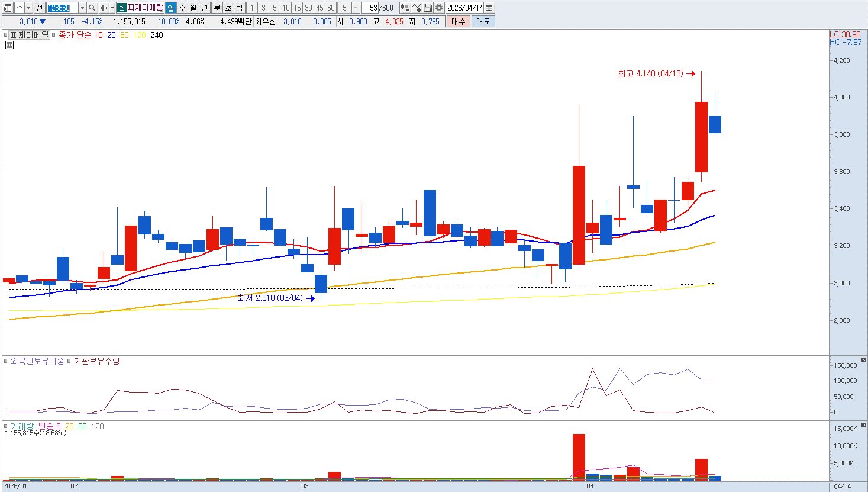Select the 30 minute interval button
Image resolution: width=868 pixels, height=492 pixels.
click(x=309, y=8)
